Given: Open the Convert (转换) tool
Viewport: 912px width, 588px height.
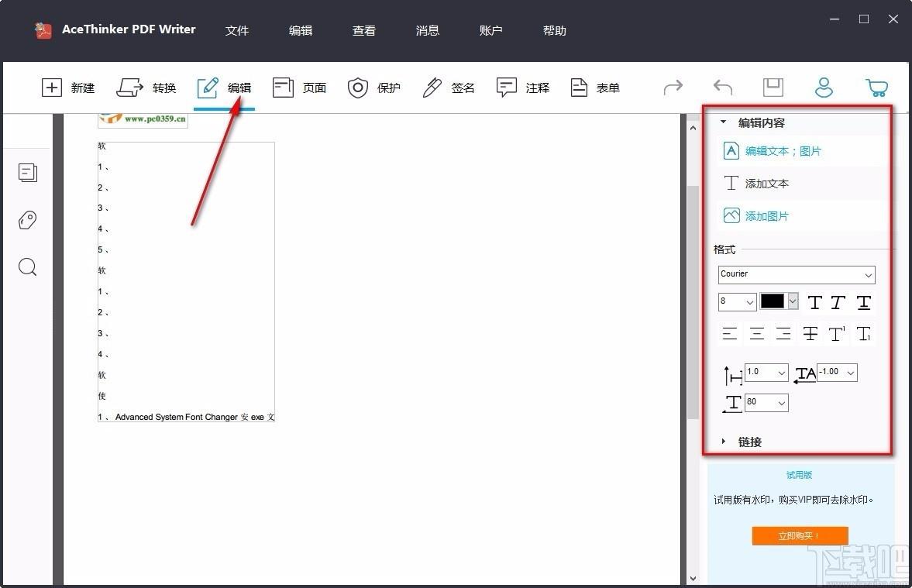Looking at the screenshot, I should [x=146, y=88].
